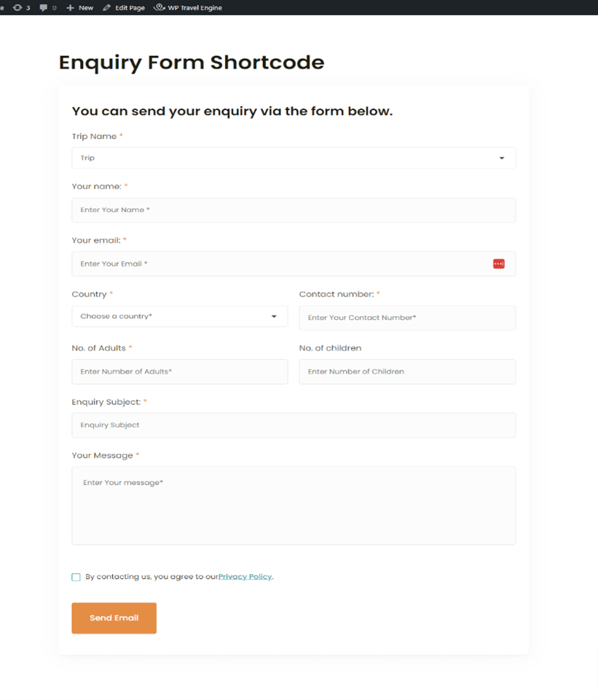The height and width of the screenshot is (700, 598).
Task: Tick the Privacy Policy agreement checkbox
Action: click(76, 577)
